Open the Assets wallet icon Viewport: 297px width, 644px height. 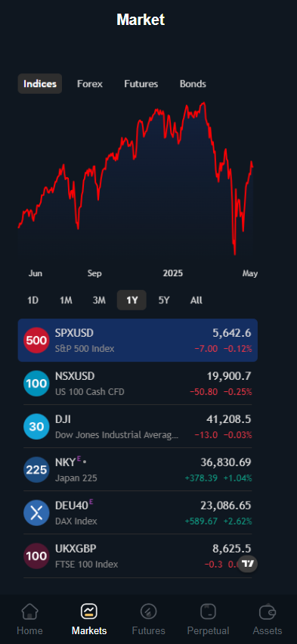tap(268, 611)
